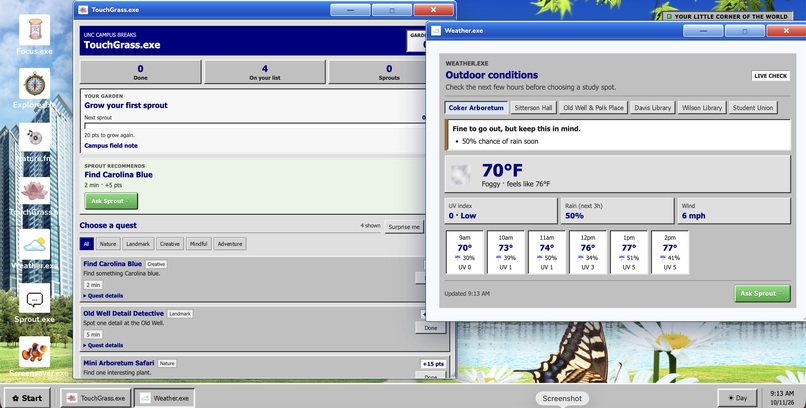
Task: Mark Old Well Detail Detective as Done
Action: click(x=431, y=328)
